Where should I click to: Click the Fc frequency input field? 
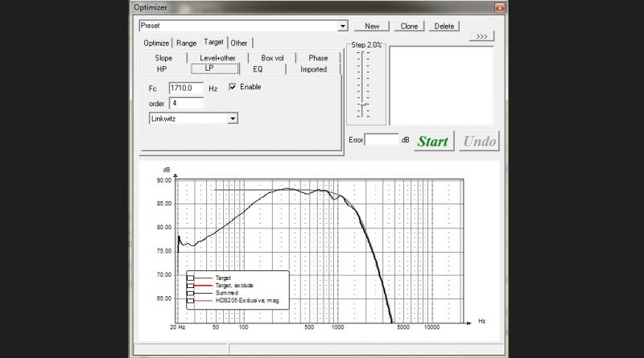point(186,88)
